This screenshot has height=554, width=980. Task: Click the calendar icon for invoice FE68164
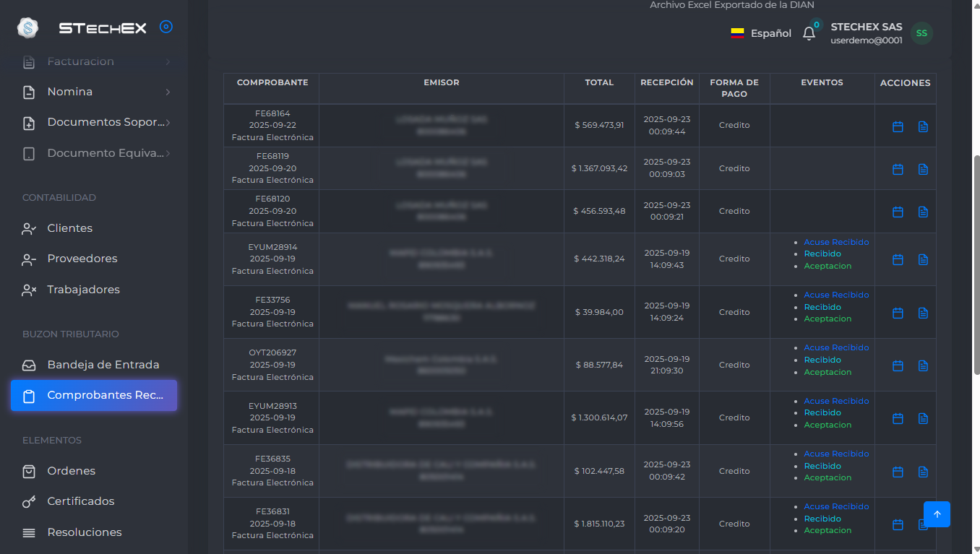pos(898,126)
